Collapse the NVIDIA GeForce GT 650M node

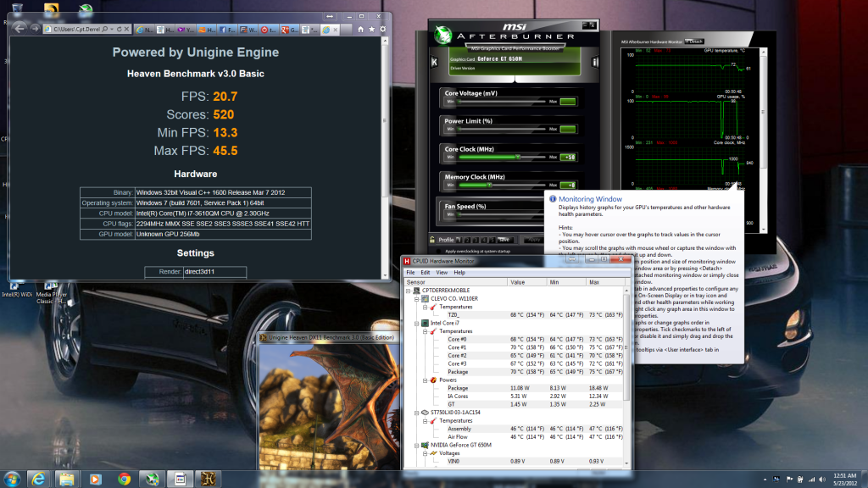[417, 446]
